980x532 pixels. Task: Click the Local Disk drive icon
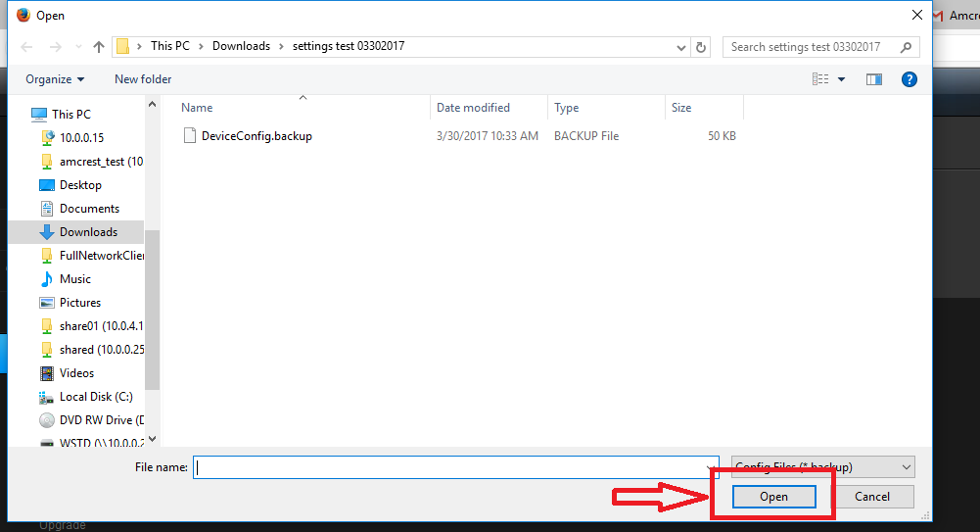(46, 397)
